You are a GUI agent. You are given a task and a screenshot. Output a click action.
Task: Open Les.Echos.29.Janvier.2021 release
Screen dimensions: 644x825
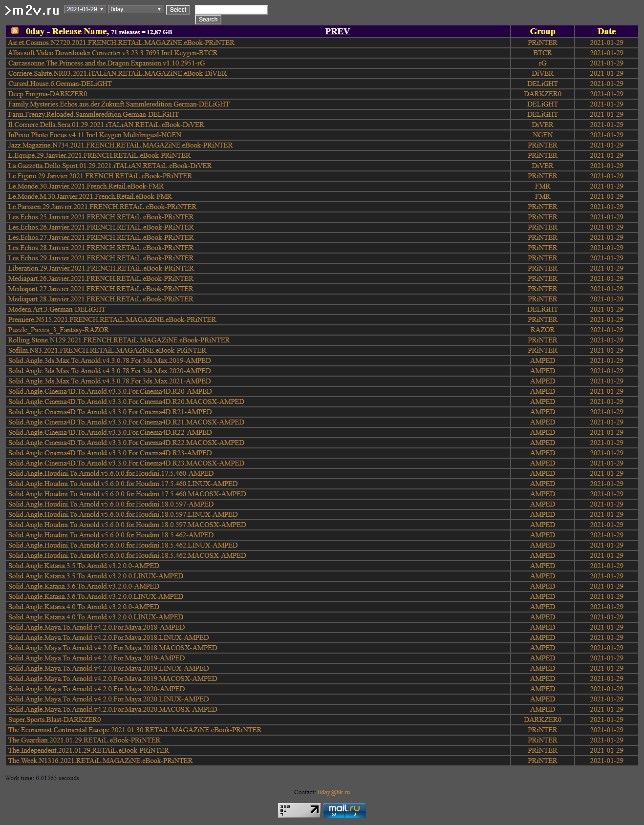click(101, 258)
